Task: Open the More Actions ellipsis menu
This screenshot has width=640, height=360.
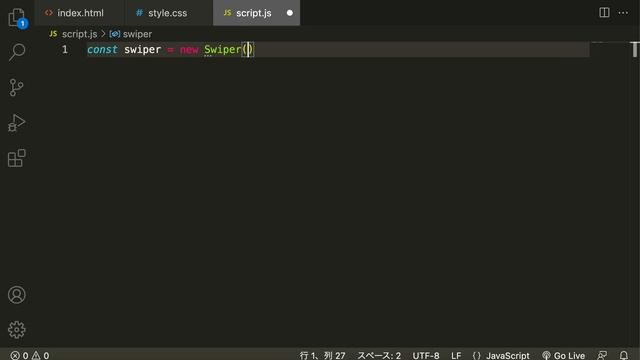Action: 623,13
